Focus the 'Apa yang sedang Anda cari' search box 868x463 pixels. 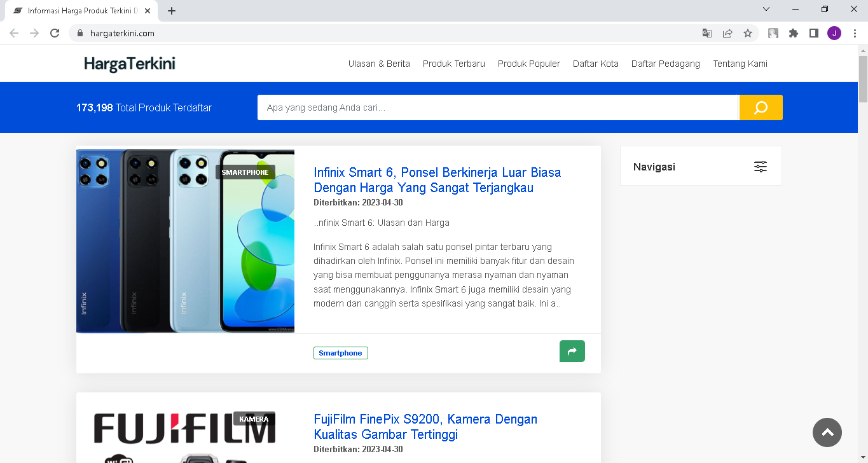pyautogui.click(x=498, y=107)
